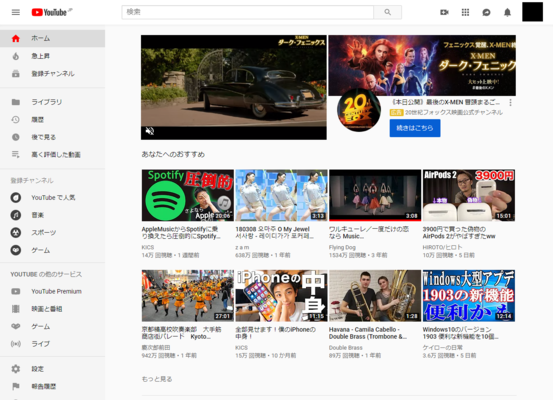This screenshot has width=553, height=400.
Task: Open the account avatar menu
Action: coord(532,12)
